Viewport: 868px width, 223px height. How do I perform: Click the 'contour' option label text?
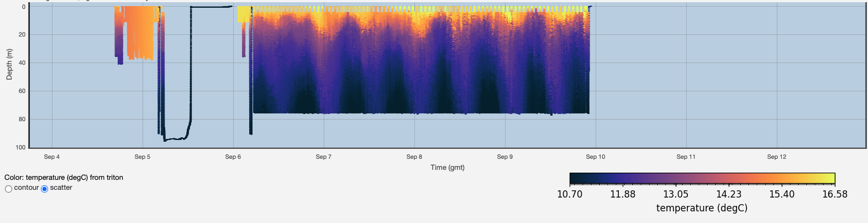[26, 188]
